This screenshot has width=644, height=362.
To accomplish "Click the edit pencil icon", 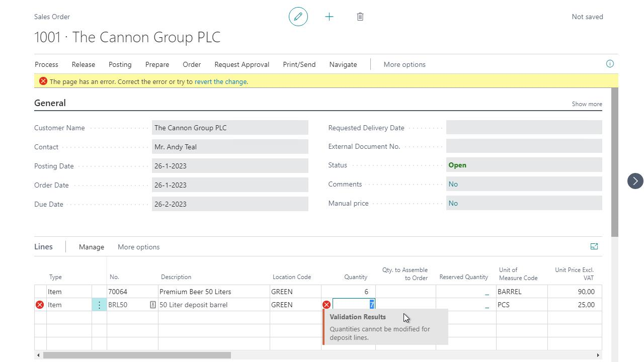I will tap(298, 17).
